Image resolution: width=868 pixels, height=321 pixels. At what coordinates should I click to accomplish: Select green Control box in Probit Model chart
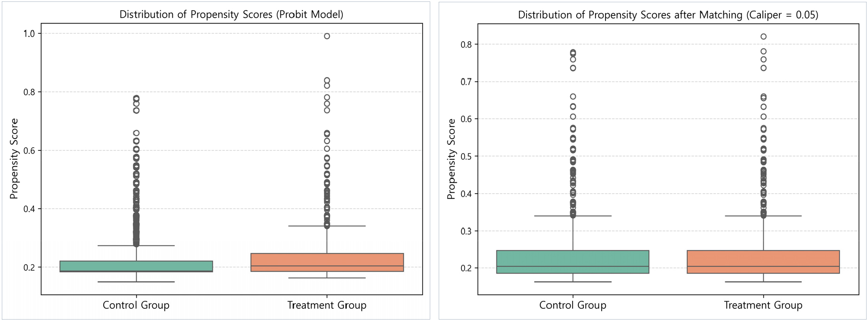pyautogui.click(x=136, y=266)
